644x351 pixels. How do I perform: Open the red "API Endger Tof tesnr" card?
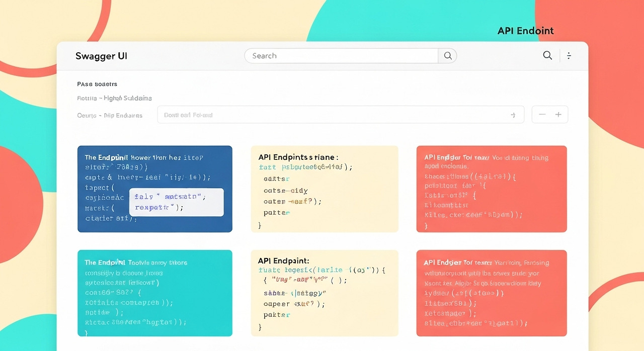coord(492,293)
